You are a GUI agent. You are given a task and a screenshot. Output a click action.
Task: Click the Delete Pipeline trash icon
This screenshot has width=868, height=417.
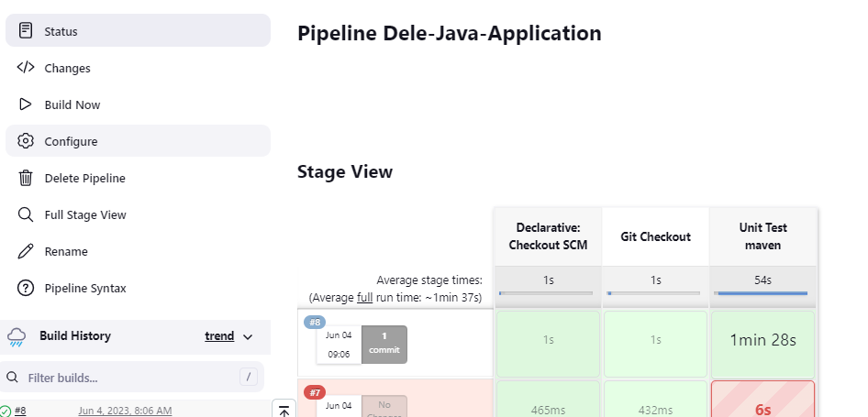click(26, 178)
